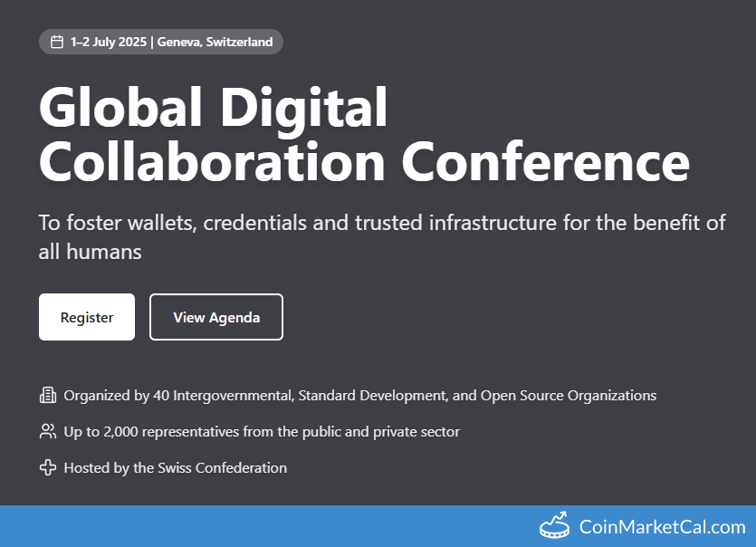Click the CoinMarketCal.com watermark text
The image size is (756, 547).
(x=662, y=526)
